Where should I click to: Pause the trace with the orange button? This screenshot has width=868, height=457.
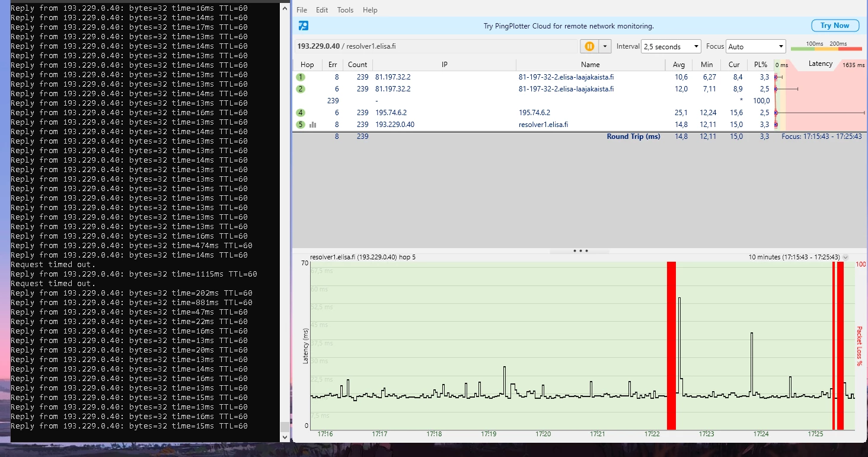tap(589, 46)
